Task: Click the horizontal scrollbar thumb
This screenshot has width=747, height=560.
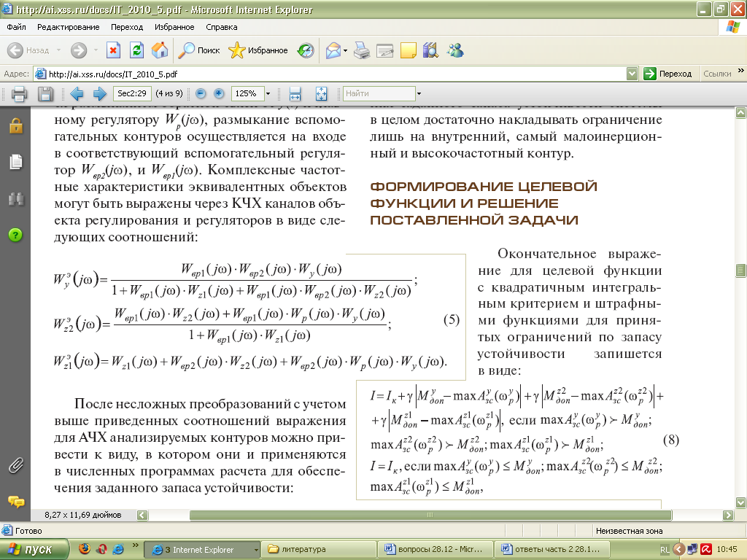Action: coord(430,515)
